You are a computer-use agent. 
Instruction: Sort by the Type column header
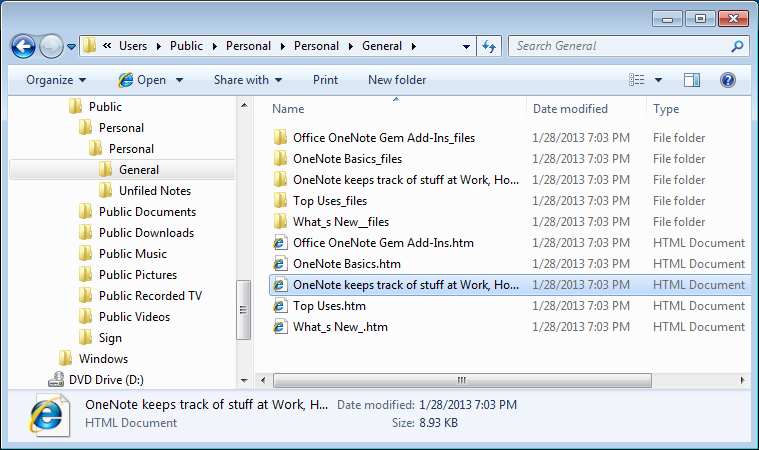(666, 109)
